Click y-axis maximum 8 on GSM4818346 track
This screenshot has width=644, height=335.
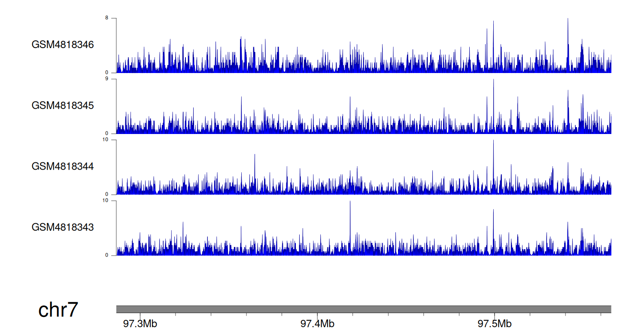pyautogui.click(x=113, y=18)
